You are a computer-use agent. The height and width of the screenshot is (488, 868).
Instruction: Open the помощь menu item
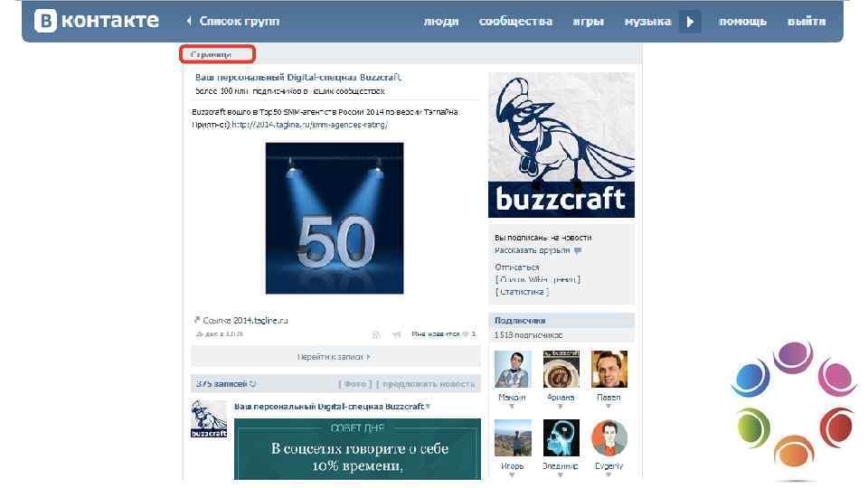(742, 21)
